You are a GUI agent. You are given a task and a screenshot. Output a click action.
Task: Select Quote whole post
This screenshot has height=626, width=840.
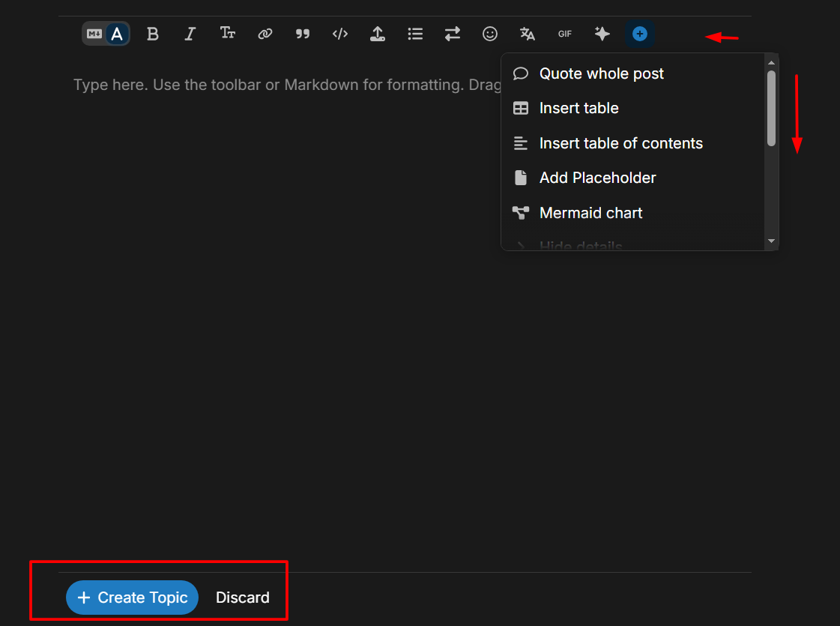[632, 73]
